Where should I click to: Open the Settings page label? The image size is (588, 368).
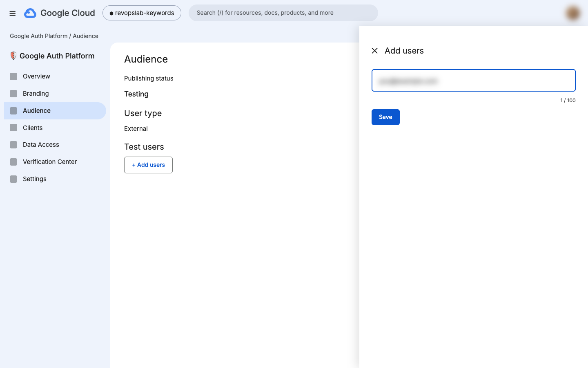point(35,179)
